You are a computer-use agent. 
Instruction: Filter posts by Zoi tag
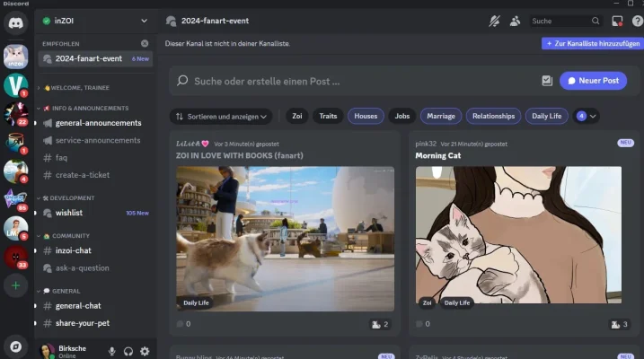pyautogui.click(x=297, y=117)
